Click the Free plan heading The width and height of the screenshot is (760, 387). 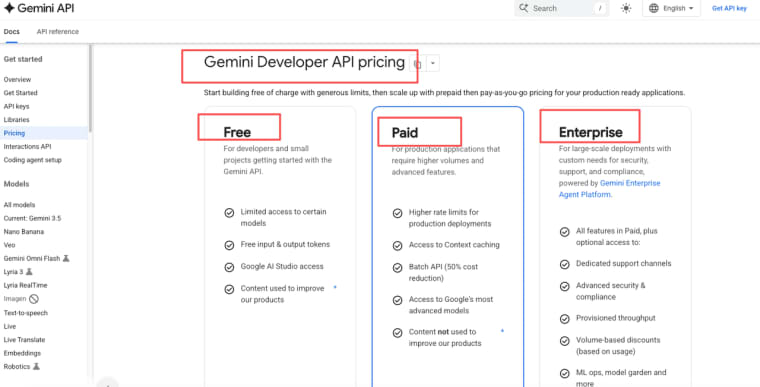(237, 132)
